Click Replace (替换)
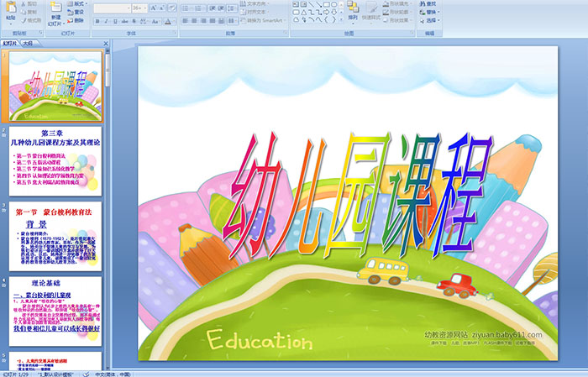Image resolution: width=588 pixels, height=377 pixels. click(x=429, y=12)
